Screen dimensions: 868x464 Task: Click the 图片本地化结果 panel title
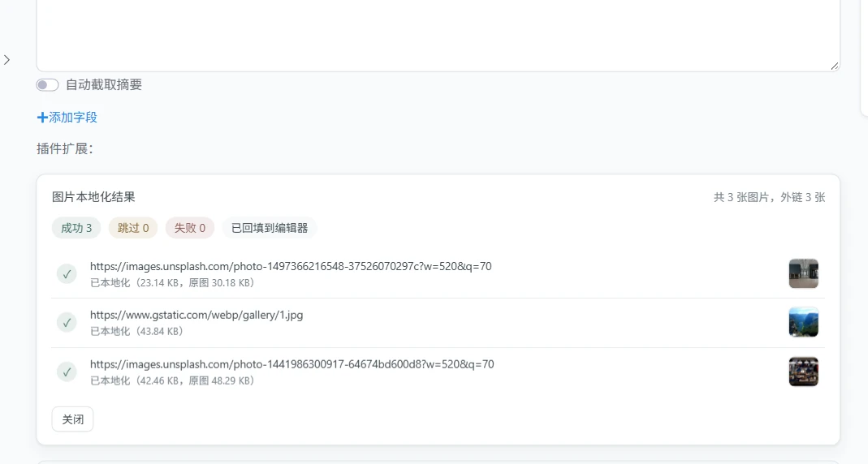coord(93,197)
